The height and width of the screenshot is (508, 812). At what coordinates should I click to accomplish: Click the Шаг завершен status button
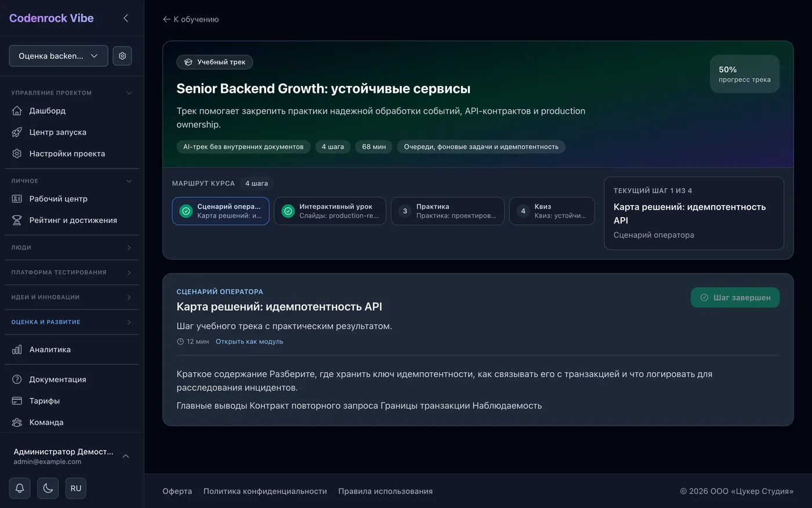coord(735,297)
